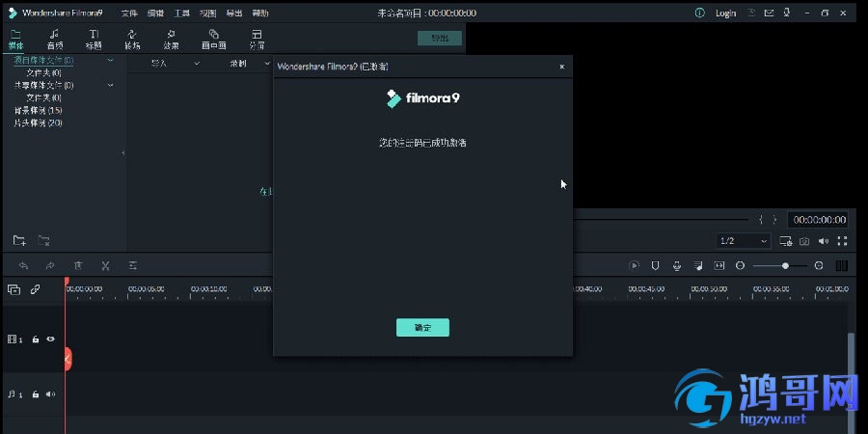Open the 视图 menu
Viewport: 868px width, 434px height.
(x=207, y=13)
